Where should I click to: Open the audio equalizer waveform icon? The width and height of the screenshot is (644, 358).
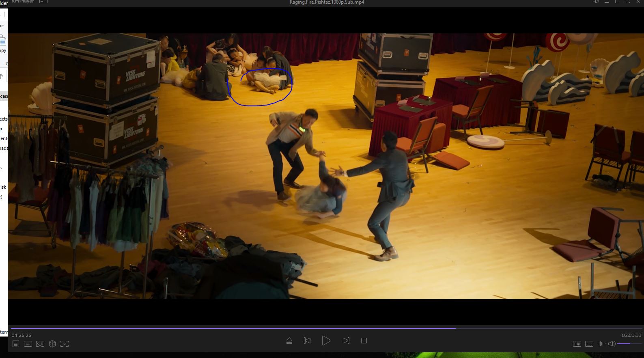tap(601, 344)
